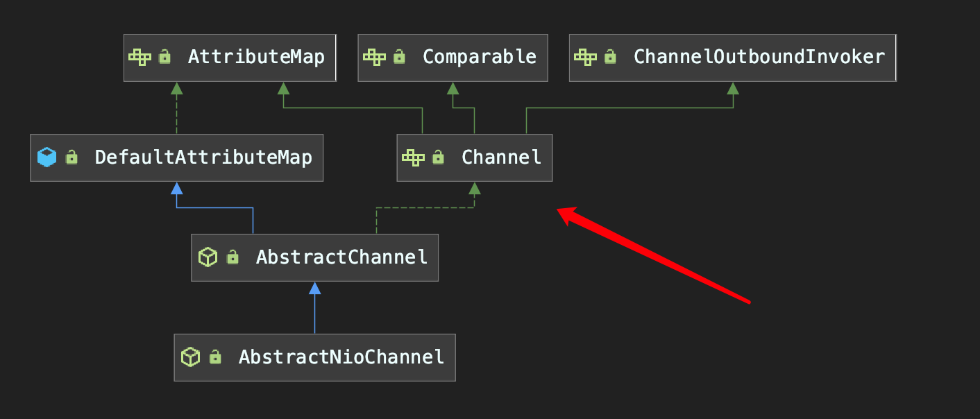Click the blue DefaultAttributeMap class icon
This screenshot has width=980, height=419.
[47, 157]
